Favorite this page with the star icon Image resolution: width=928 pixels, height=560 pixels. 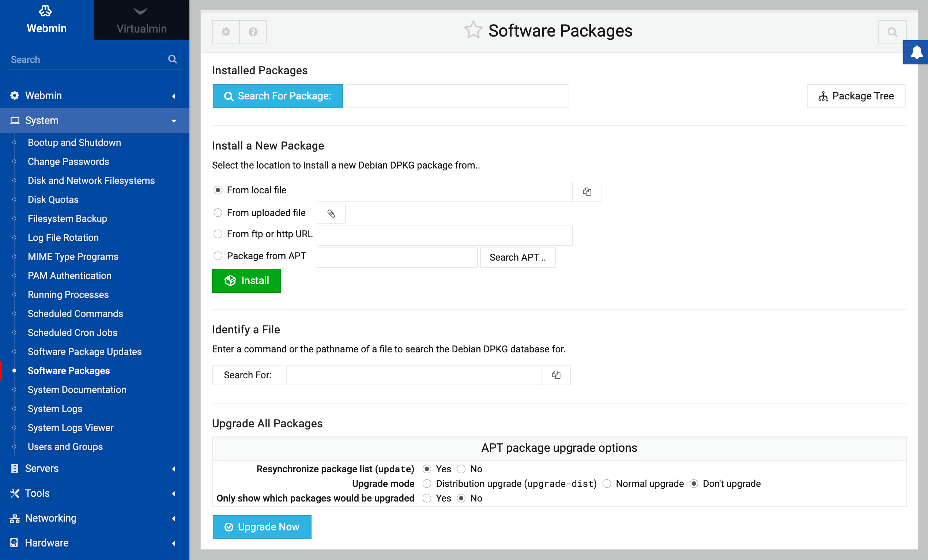tap(473, 30)
